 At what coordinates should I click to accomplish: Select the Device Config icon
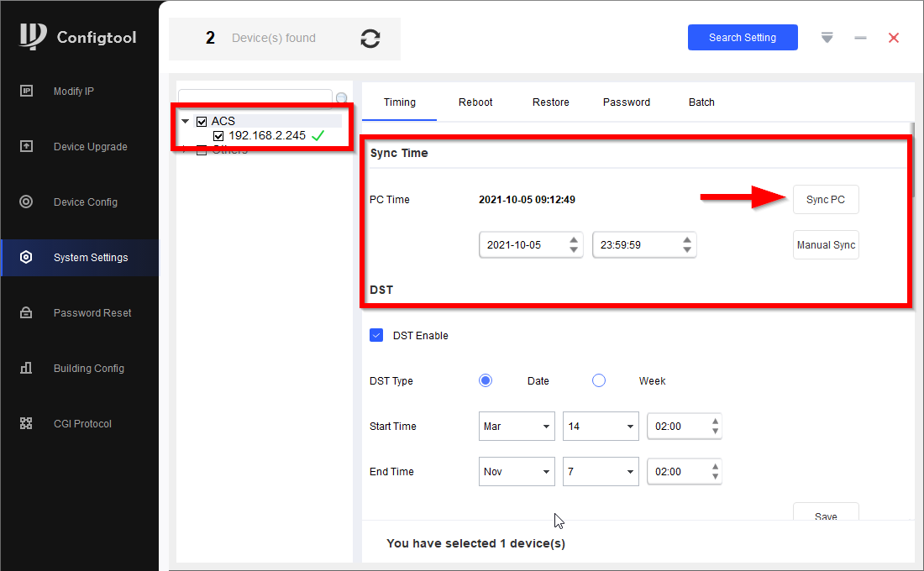(27, 202)
